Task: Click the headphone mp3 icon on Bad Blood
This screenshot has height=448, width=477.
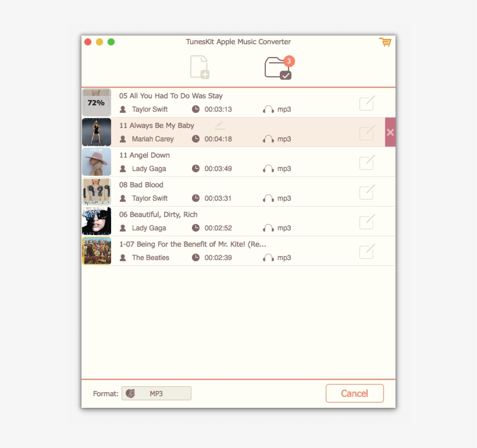Action: click(x=268, y=198)
